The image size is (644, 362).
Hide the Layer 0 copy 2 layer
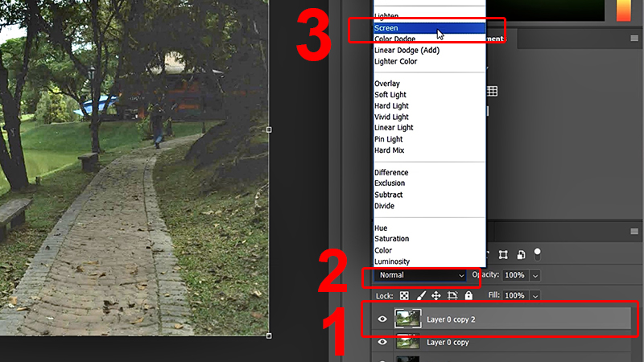tap(382, 319)
